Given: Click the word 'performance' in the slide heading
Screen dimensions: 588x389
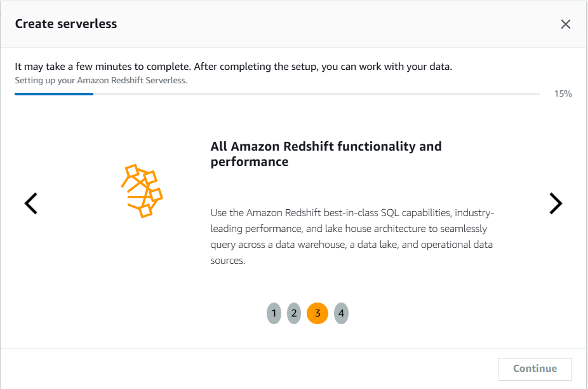Looking at the screenshot, I should (x=250, y=162).
